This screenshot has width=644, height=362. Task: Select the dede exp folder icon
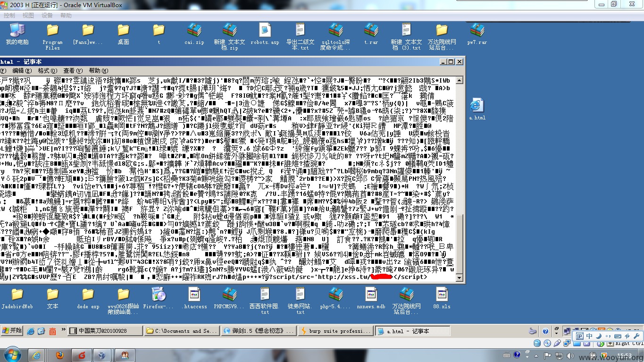pyautogui.click(x=88, y=298)
